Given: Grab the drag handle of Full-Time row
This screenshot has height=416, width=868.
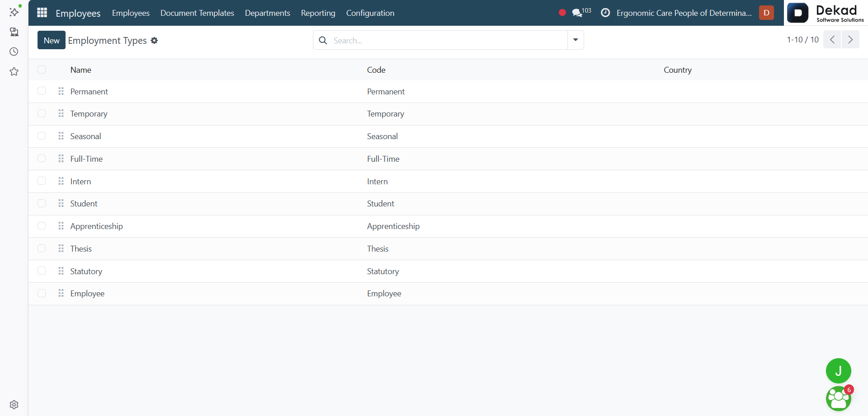Looking at the screenshot, I should (x=61, y=159).
